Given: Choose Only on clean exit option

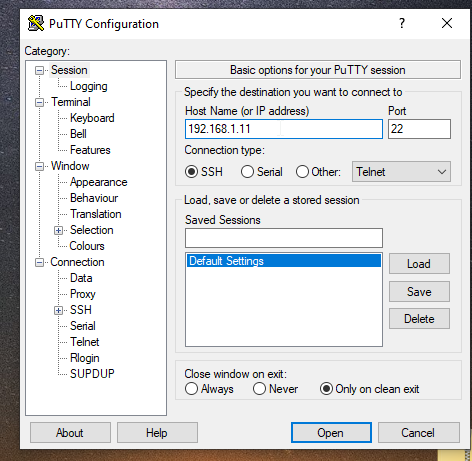Looking at the screenshot, I should tap(326, 389).
